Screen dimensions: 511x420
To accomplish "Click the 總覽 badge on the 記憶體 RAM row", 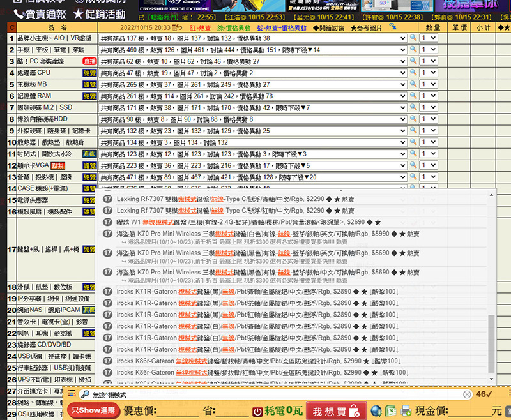I will pyautogui.click(x=89, y=96).
